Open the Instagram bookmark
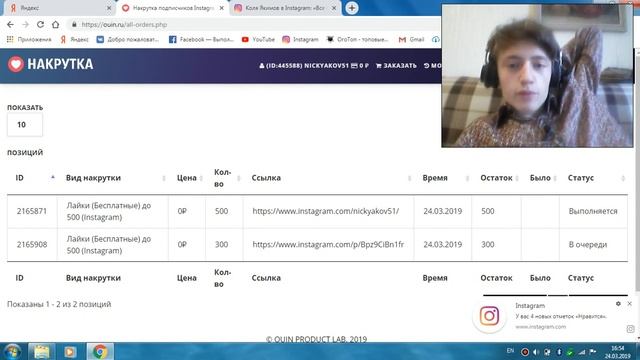 [x=300, y=40]
